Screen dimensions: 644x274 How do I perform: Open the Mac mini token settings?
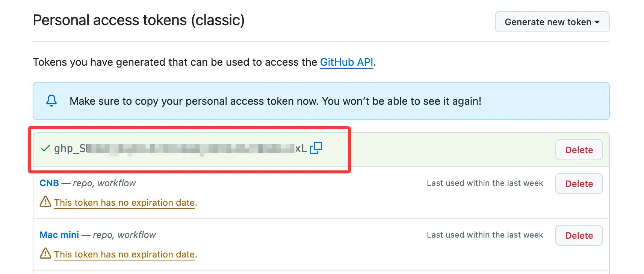coord(59,235)
